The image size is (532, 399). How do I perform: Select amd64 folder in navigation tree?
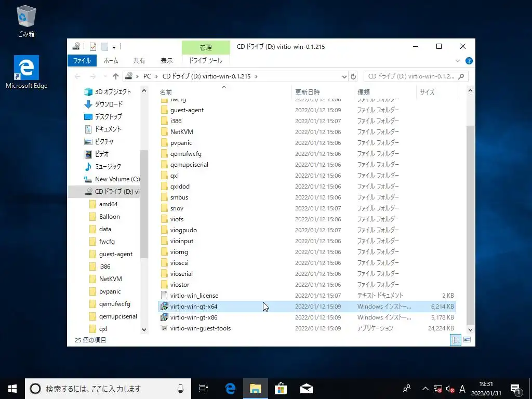click(103, 204)
